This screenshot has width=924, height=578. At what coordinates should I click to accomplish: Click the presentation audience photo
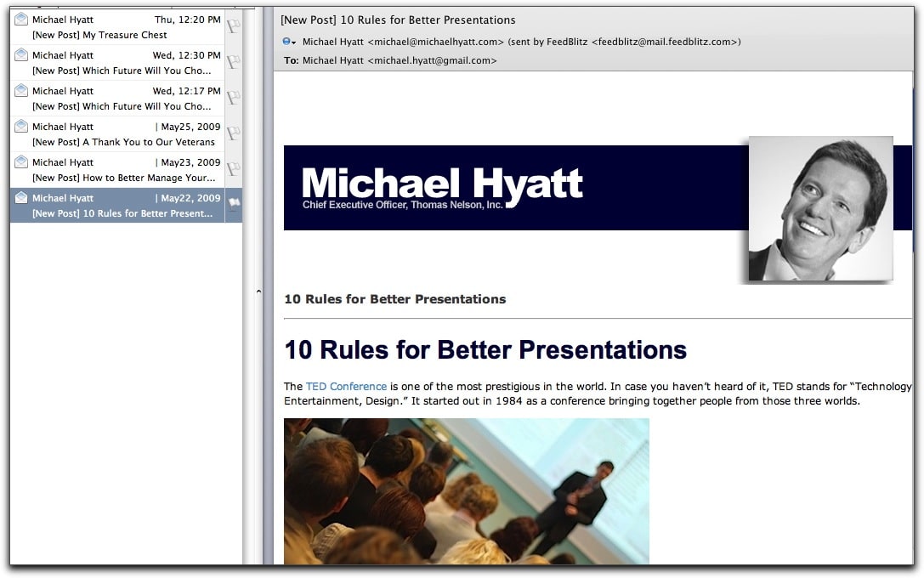[466, 490]
